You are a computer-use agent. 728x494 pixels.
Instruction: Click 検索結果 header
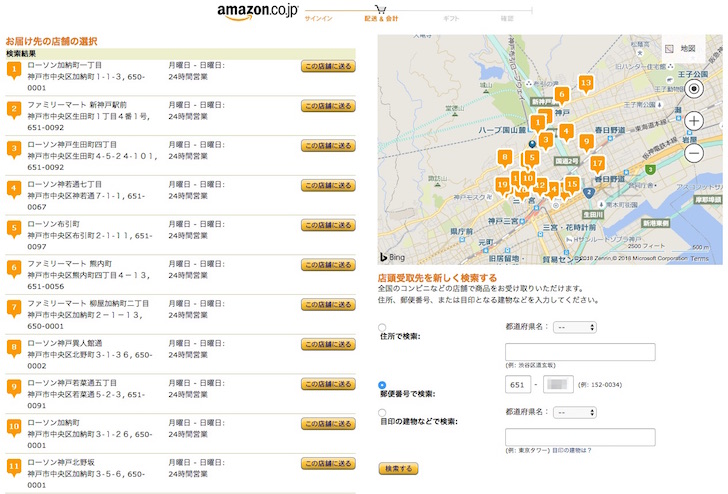tap(21, 54)
